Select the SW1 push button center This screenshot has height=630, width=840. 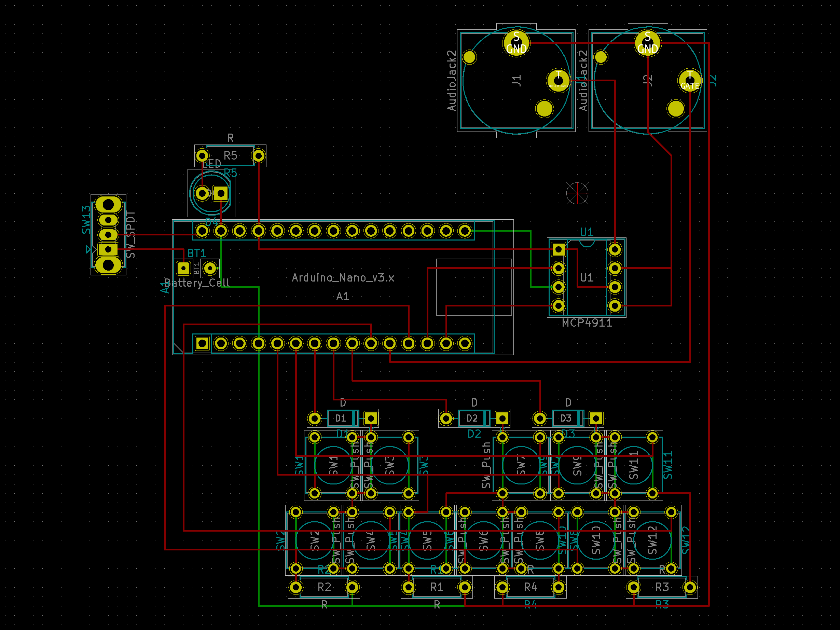[333, 465]
